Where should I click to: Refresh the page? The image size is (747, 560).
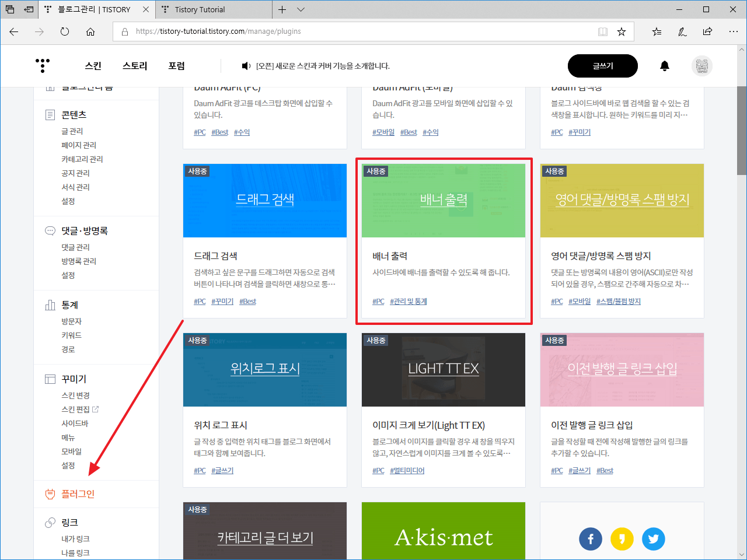(65, 32)
